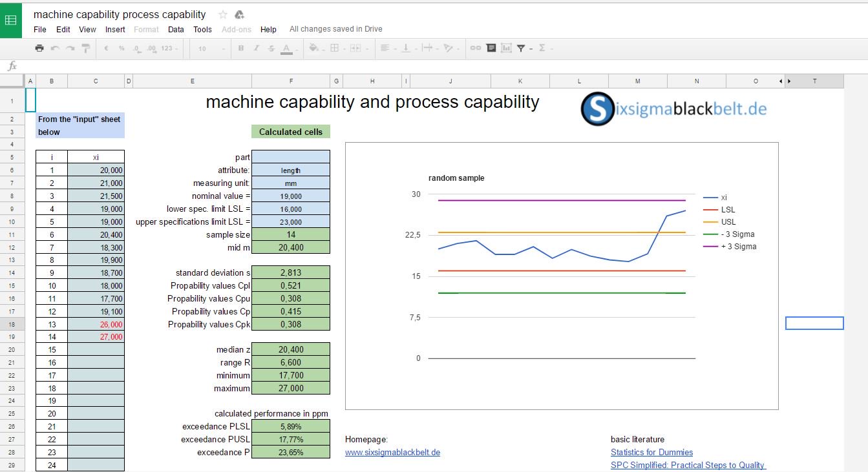Screen dimensions: 868x472
Task: Open www.sixsigmablackbelt.de homepage link
Action: click(392, 453)
